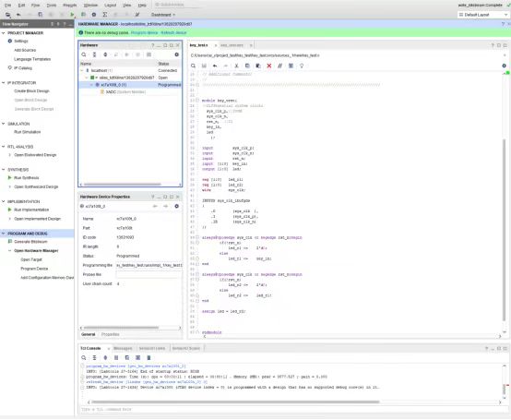Click the cut icon in code editor toolbar
The width and height of the screenshot is (511, 420).
point(237,66)
